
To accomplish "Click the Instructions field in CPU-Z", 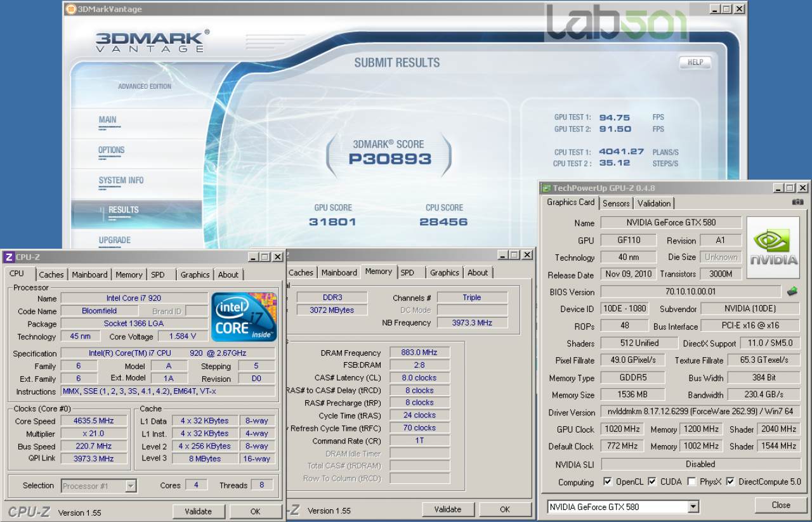I will point(167,391).
